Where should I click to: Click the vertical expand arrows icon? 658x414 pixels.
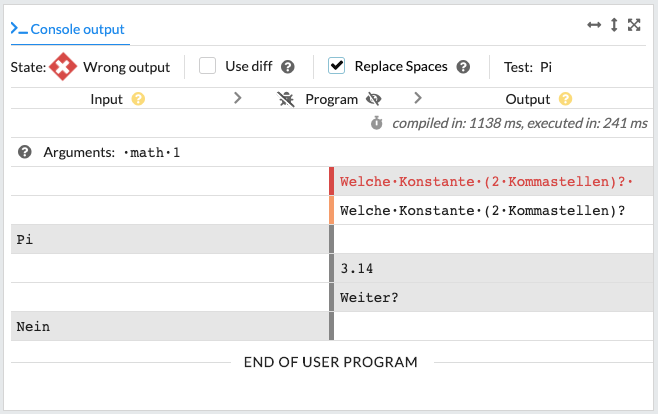[614, 25]
